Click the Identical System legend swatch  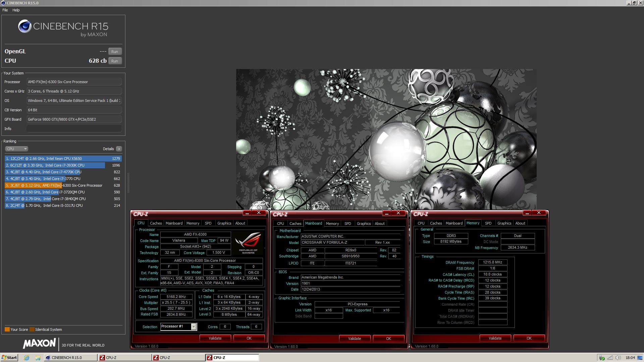pyautogui.click(x=32, y=329)
